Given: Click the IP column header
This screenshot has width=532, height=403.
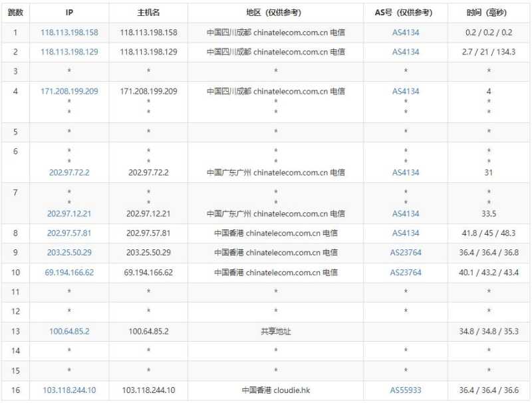Looking at the screenshot, I should [x=69, y=13].
